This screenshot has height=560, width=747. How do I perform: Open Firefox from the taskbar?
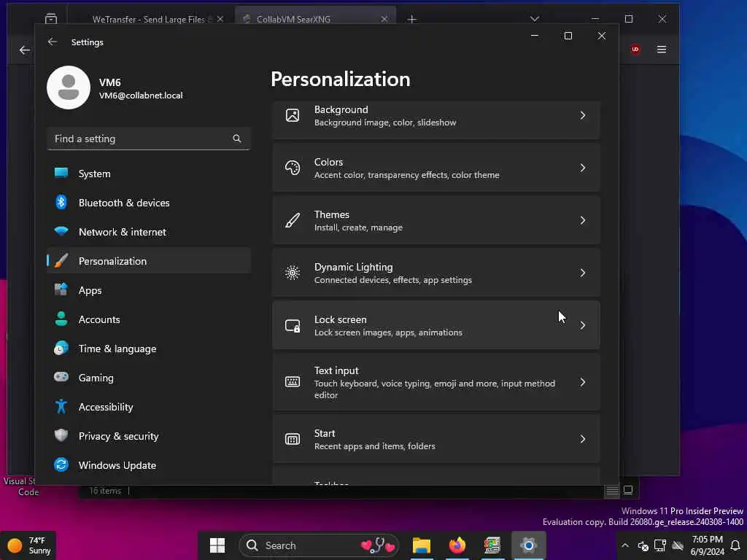point(457,545)
